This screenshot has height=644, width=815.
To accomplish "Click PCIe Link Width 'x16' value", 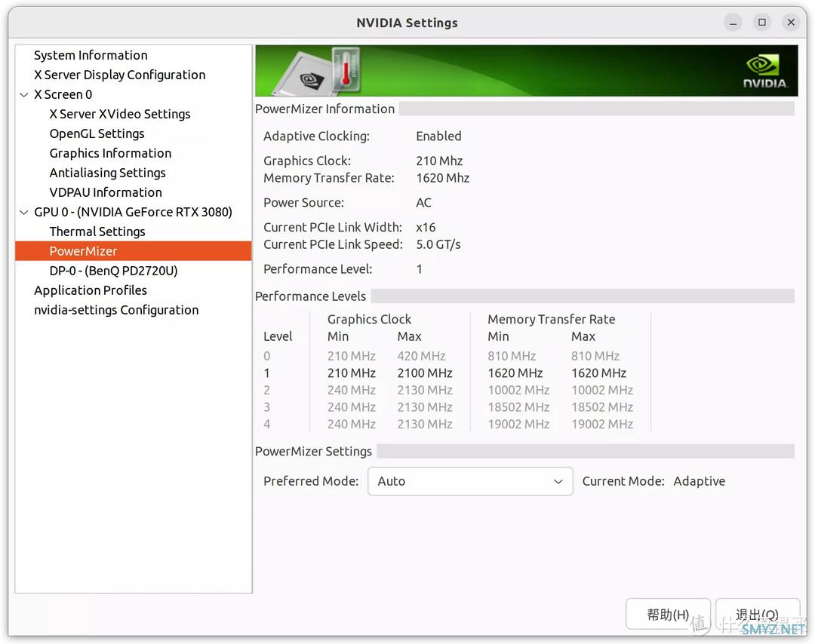I will click(425, 228).
